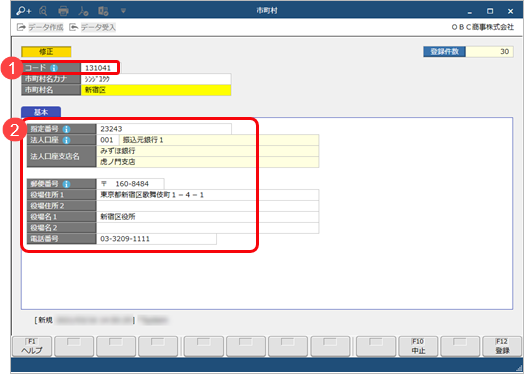Click the PDF output icon

[x=83, y=11]
